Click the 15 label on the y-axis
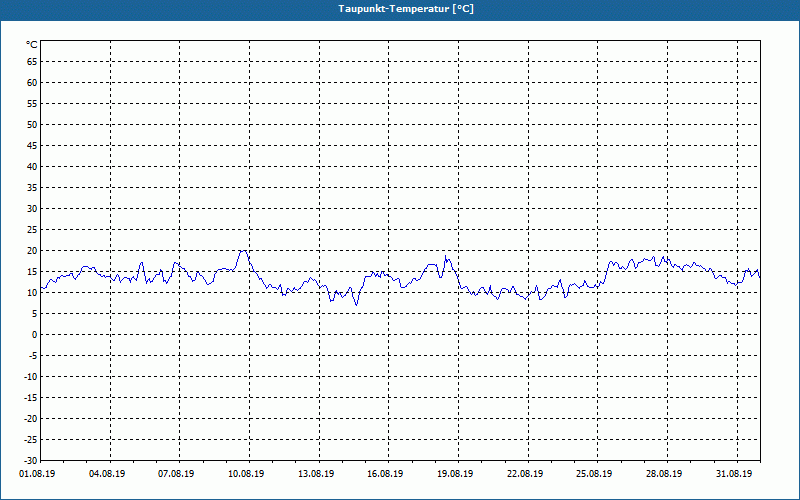The width and height of the screenshot is (800, 500). pos(32,272)
